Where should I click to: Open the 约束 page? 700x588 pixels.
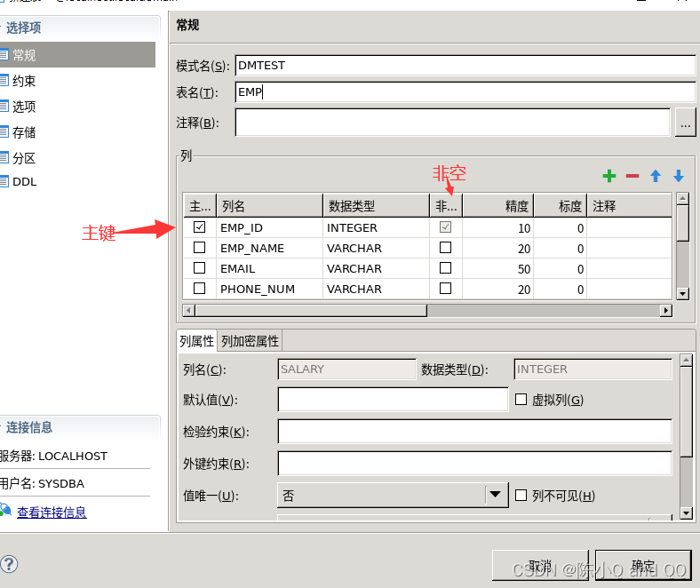(24, 81)
